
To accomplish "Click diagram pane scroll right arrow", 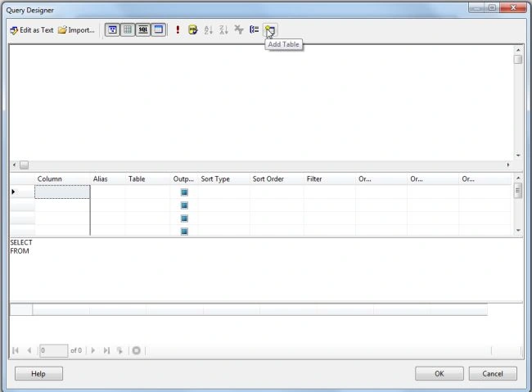I will pos(508,165).
